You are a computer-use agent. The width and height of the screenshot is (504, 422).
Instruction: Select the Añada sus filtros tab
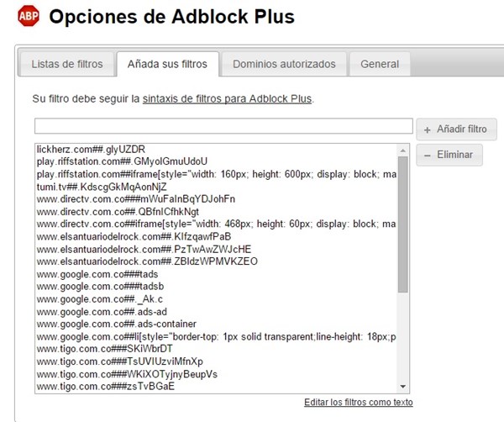(x=167, y=64)
